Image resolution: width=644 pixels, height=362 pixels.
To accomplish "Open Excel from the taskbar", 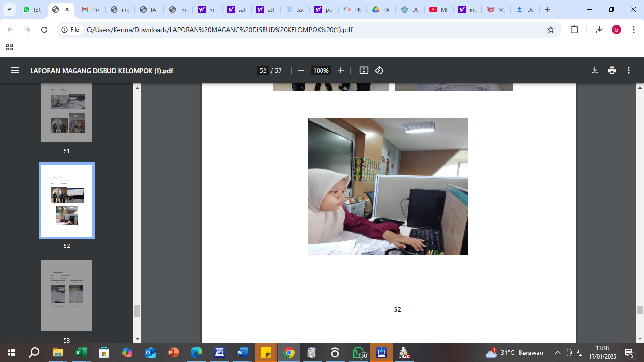I will tap(81, 353).
